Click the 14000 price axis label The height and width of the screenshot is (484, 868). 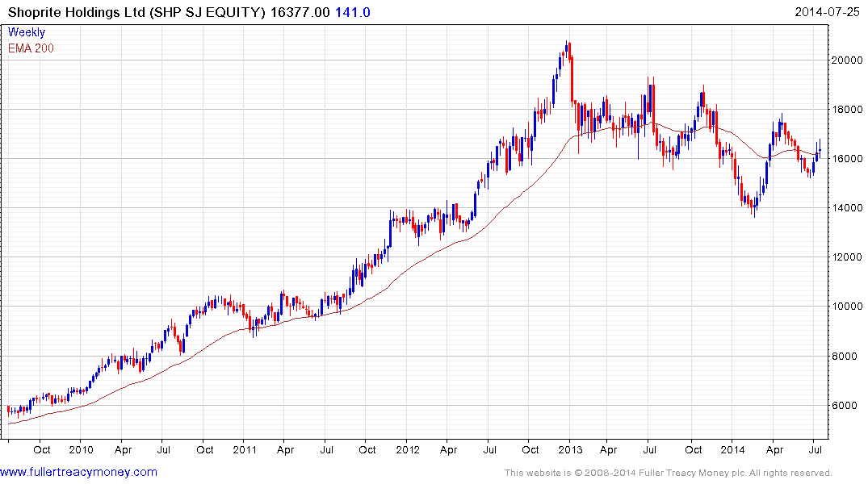tap(847, 208)
